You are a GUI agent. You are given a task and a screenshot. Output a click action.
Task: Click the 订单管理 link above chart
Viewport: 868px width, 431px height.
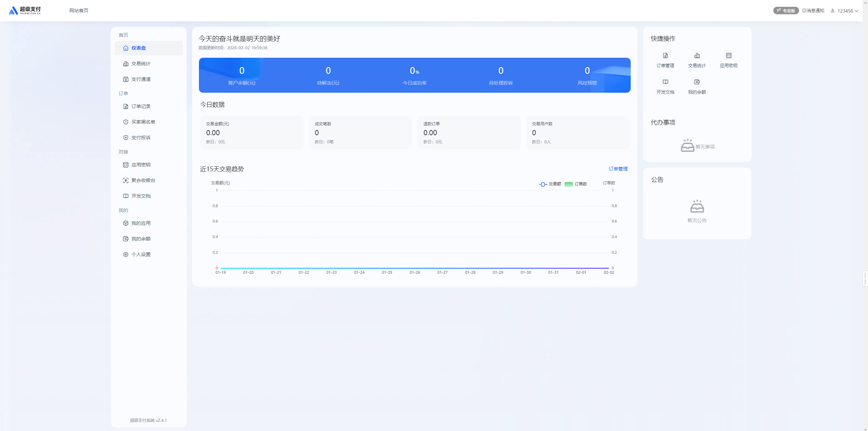[x=618, y=169]
